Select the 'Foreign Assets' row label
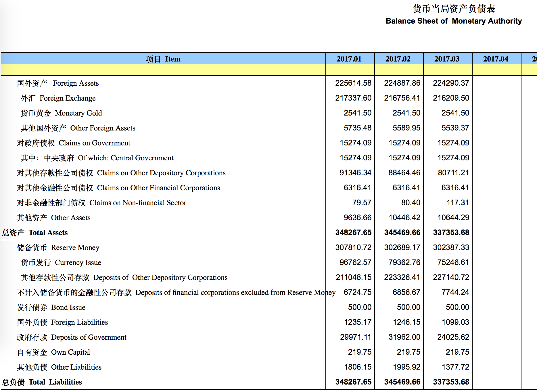Image resolution: width=537 pixels, height=392 pixels. [x=58, y=83]
